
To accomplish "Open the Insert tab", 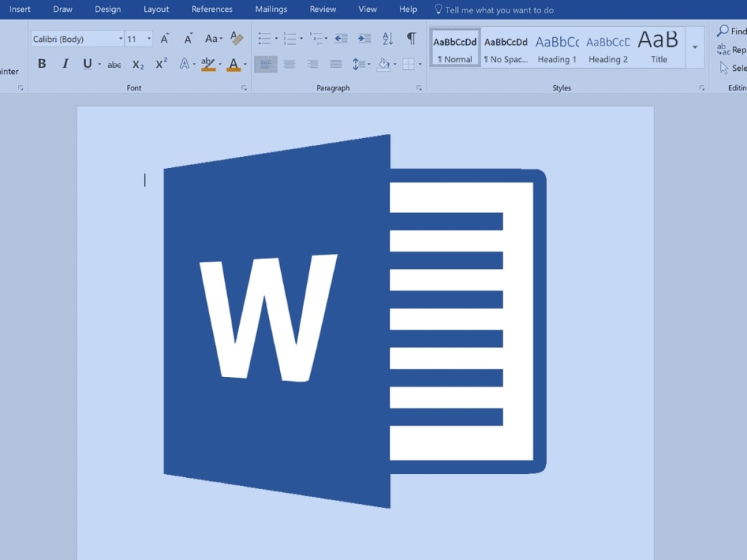I will [x=20, y=10].
